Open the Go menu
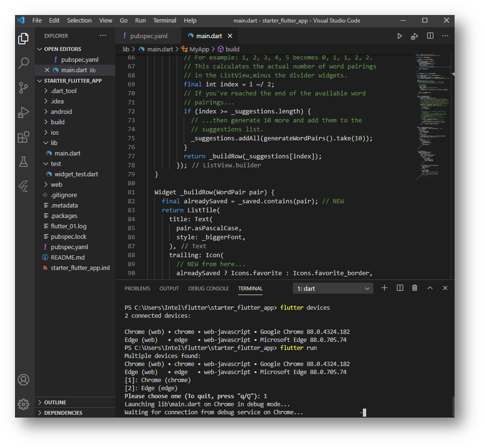The height and width of the screenshot is (448, 485). 124,21
